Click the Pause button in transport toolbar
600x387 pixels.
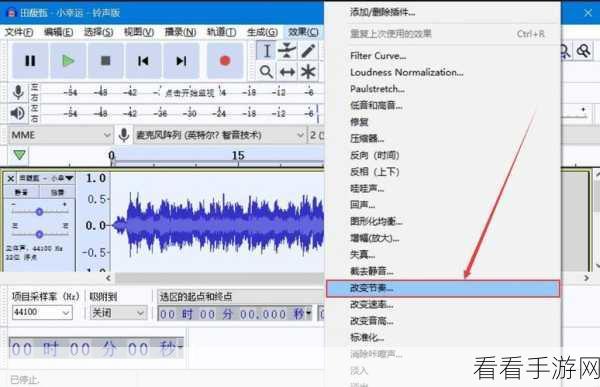coord(30,60)
